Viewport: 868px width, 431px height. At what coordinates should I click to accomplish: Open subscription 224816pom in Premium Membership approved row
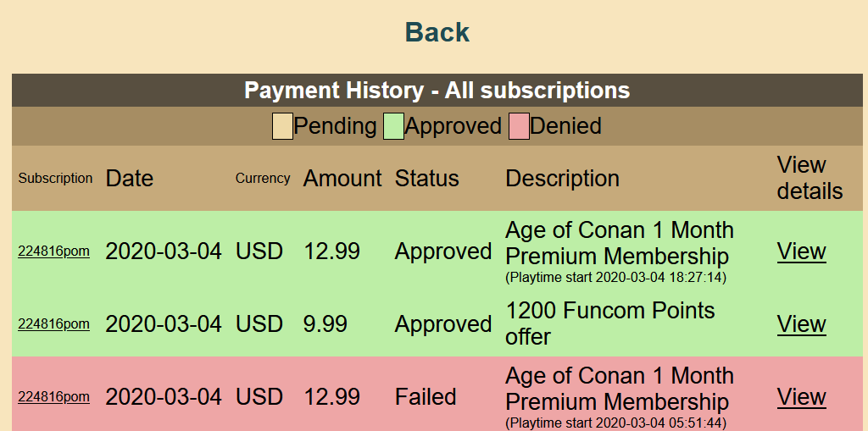pos(53,251)
